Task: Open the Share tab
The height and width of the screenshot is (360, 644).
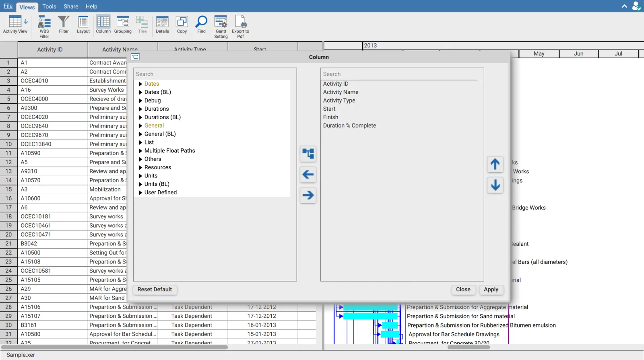Action: click(71, 6)
